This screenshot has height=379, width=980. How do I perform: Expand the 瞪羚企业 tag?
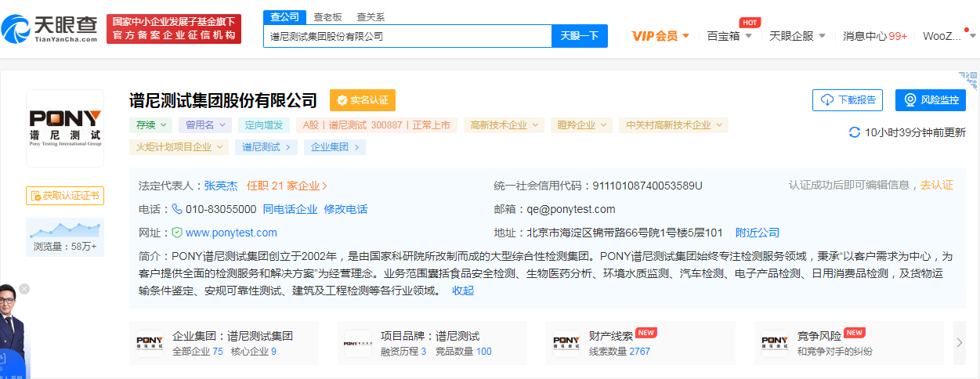(581, 125)
